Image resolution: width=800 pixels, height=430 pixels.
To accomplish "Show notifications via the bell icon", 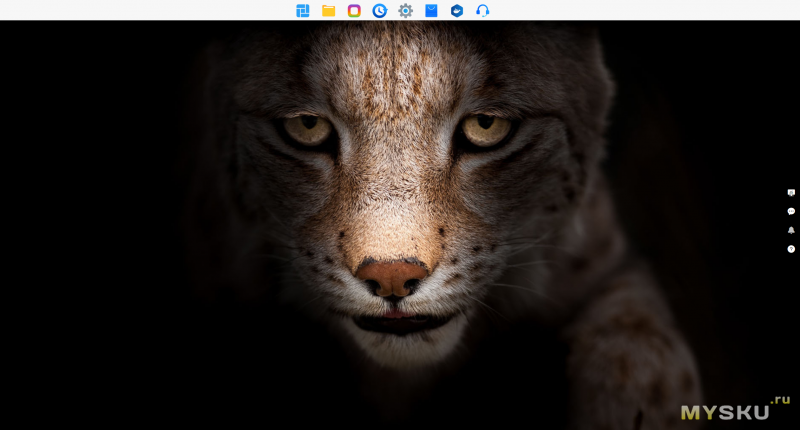I will pos(791,230).
